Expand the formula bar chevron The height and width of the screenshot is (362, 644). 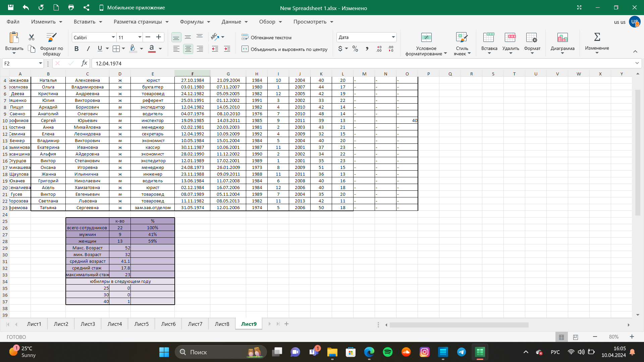tap(637, 63)
